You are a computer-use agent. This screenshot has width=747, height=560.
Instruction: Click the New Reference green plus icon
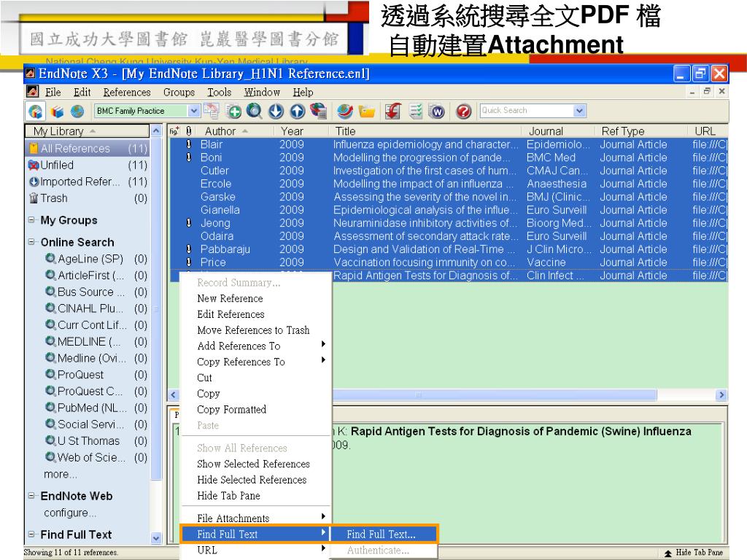click(x=233, y=111)
